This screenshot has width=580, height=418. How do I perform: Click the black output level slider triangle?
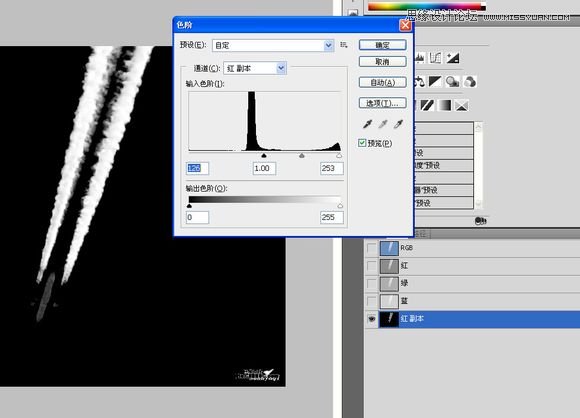click(x=189, y=206)
